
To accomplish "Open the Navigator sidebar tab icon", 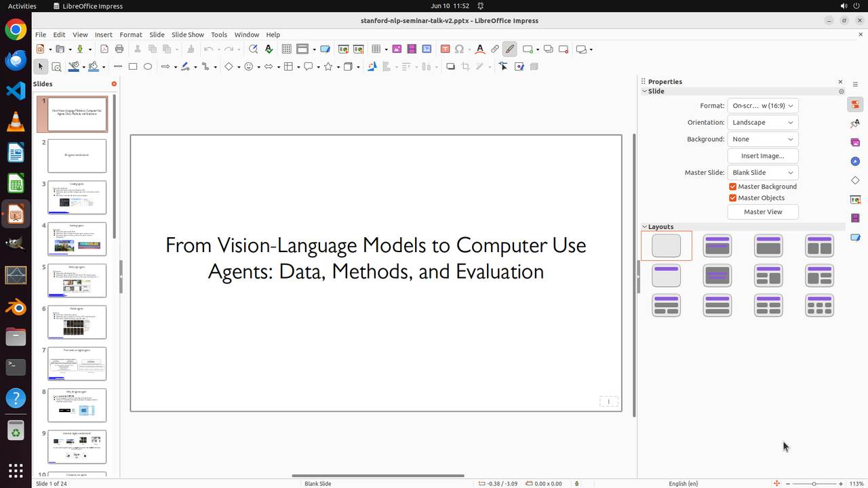I will tap(855, 161).
